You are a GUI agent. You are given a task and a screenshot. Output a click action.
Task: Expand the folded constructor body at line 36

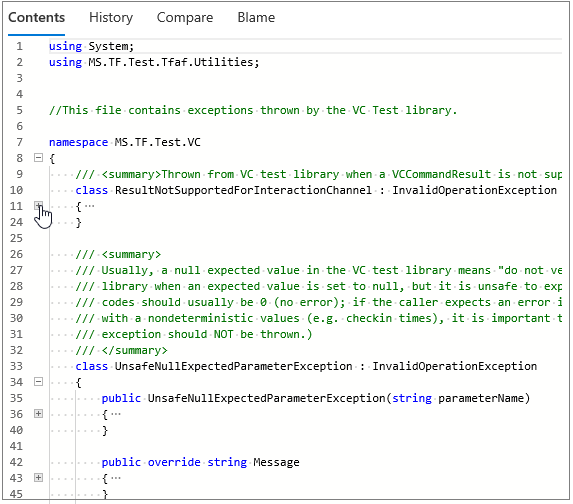pyautogui.click(x=38, y=414)
